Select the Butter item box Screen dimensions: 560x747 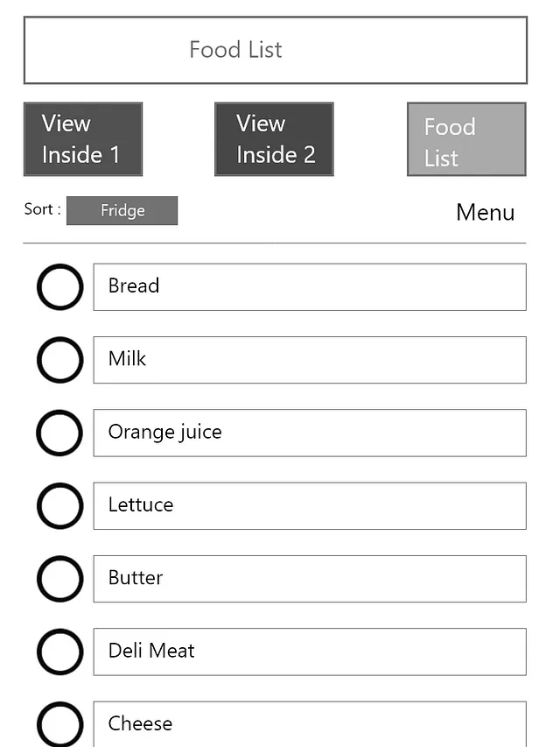coord(310,578)
